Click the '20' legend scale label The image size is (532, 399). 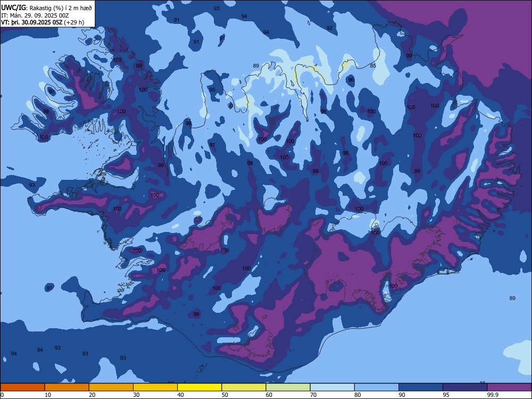click(x=92, y=395)
